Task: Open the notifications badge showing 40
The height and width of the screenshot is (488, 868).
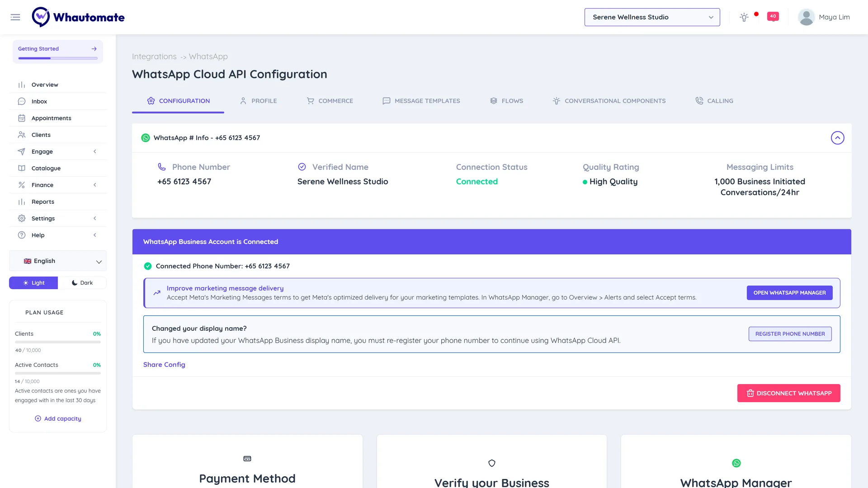Action: 773,16
